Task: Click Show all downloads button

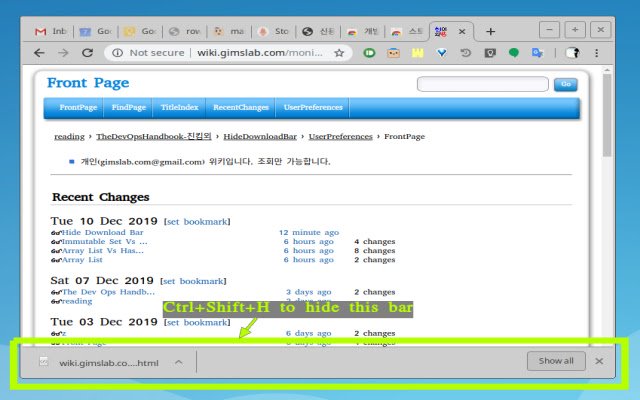Action: click(x=556, y=361)
